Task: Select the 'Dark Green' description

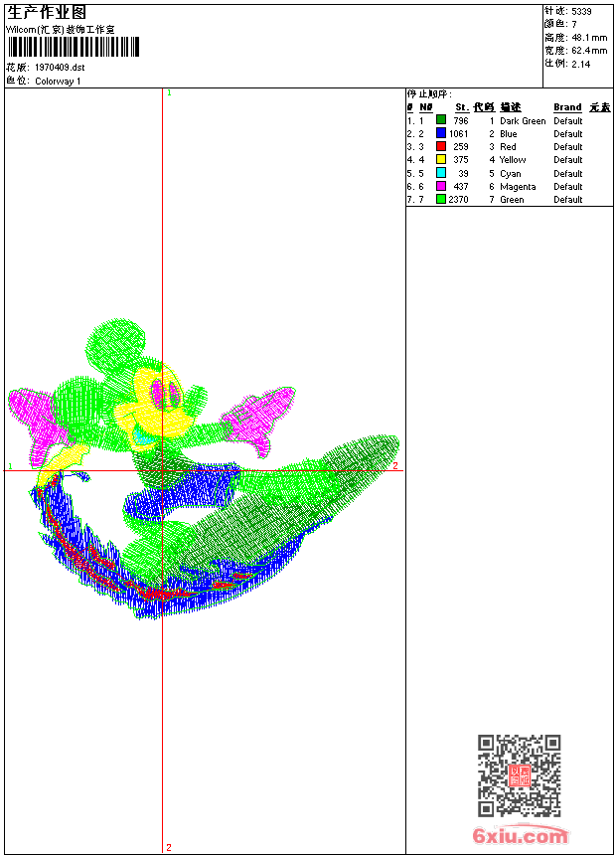Action: 523,121
